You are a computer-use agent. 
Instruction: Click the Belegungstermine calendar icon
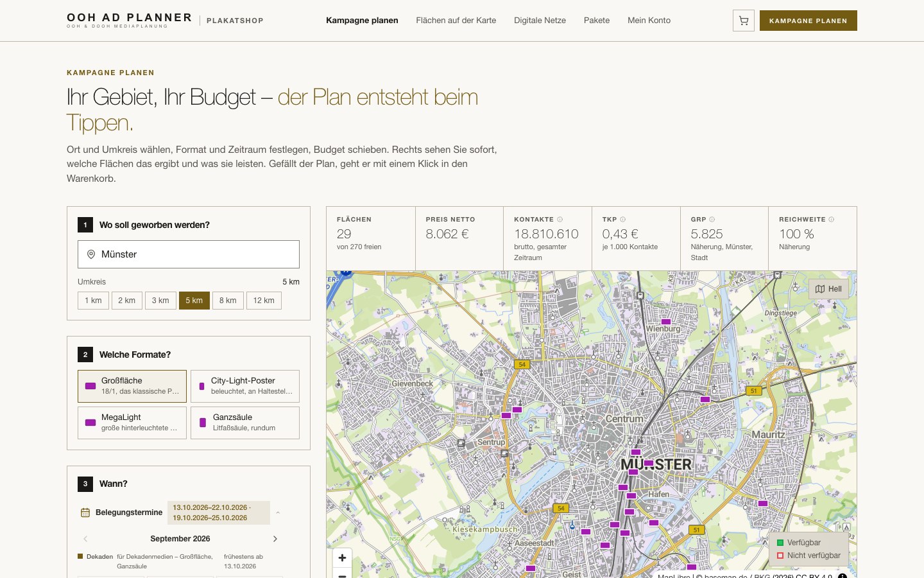pyautogui.click(x=85, y=512)
